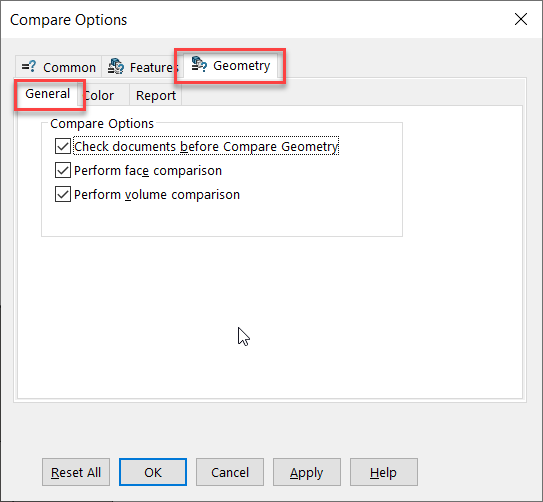
Task: Select the Geometry tab label
Action: (x=241, y=65)
